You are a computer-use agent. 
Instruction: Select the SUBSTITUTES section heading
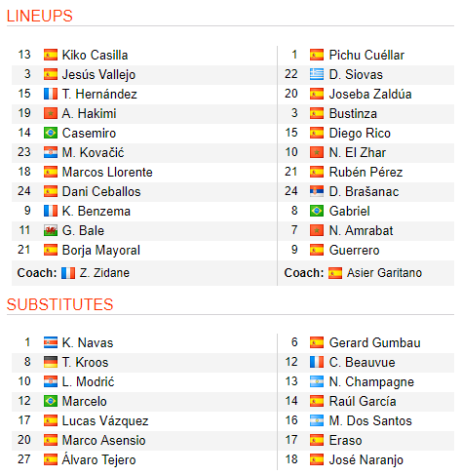[x=59, y=304]
